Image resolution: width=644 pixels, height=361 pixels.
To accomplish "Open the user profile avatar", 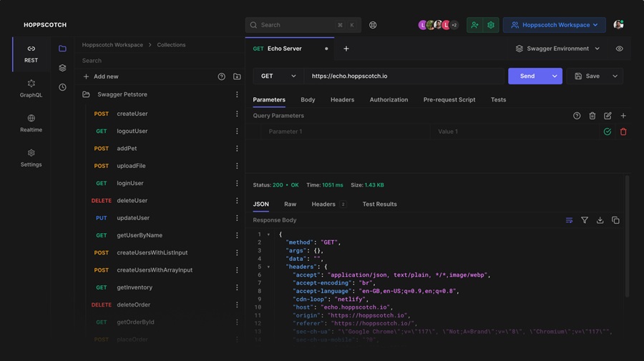I will click(x=618, y=24).
